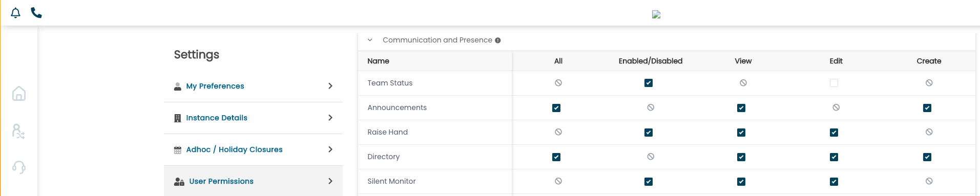Click the user transfer sidebar icon
Image resolution: width=980 pixels, height=196 pixels.
point(18,131)
